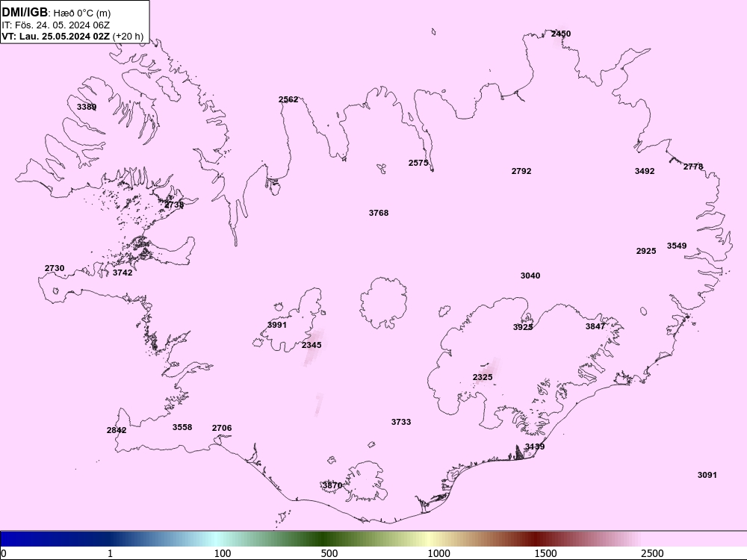This screenshot has height=560, width=747.
Task: Click the VT: Lau. 25.05.2024 02Z line
Action: (72, 36)
